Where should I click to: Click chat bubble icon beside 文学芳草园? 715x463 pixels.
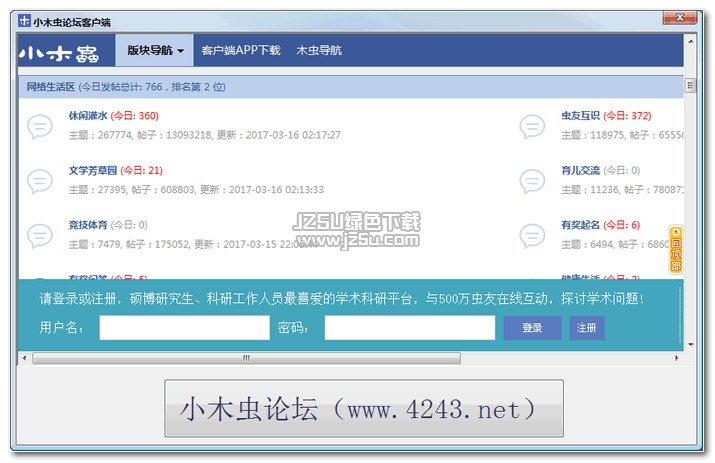(40, 181)
